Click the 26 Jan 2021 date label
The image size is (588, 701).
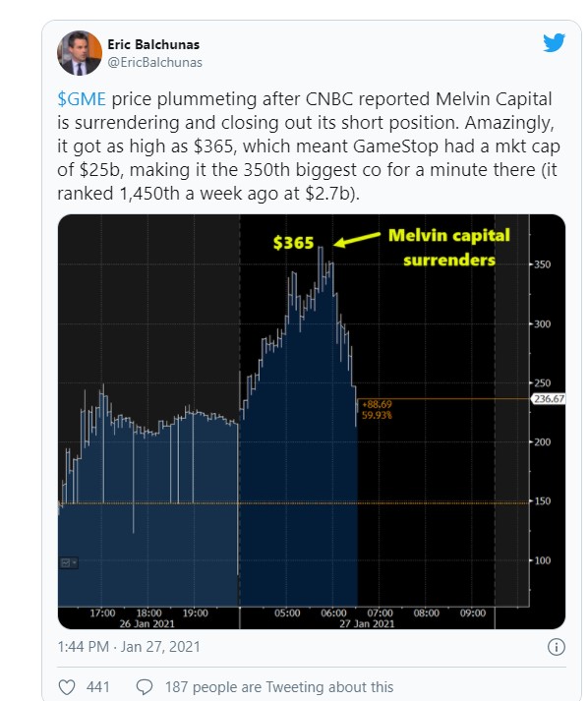pos(147,623)
